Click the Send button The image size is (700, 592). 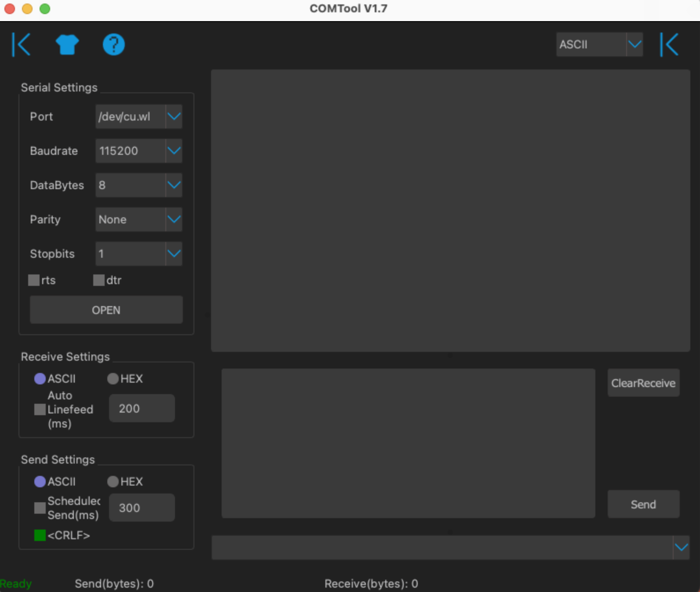coord(643,504)
